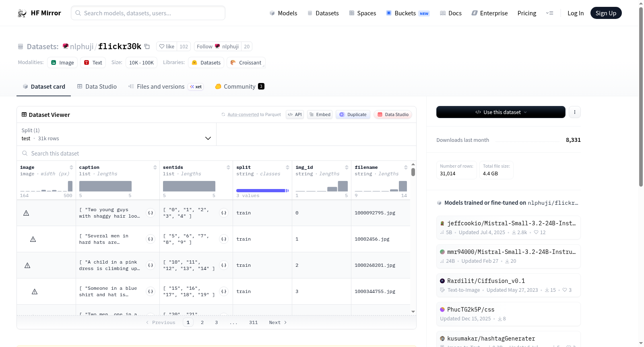Viewport: 644px width, 347px height.
Task: Open the Datasets library tag
Action: (206, 62)
